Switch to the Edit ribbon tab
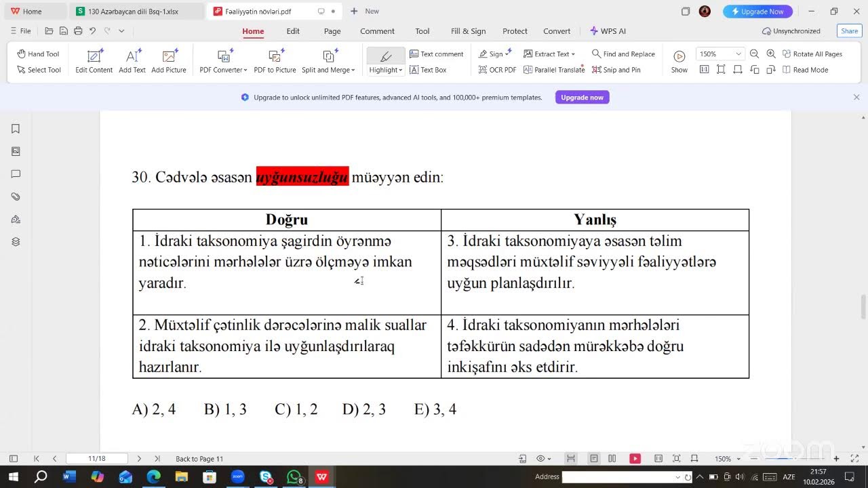Screen dimensions: 868x488 293,31
